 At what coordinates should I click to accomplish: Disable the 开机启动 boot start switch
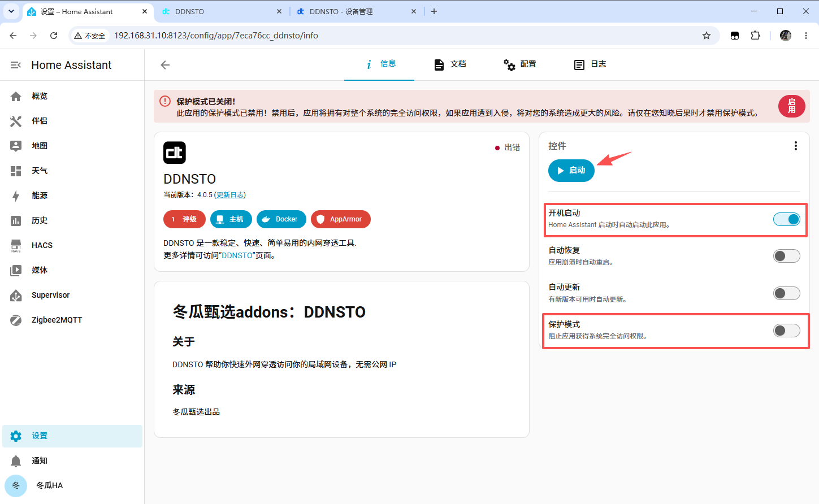click(x=787, y=219)
